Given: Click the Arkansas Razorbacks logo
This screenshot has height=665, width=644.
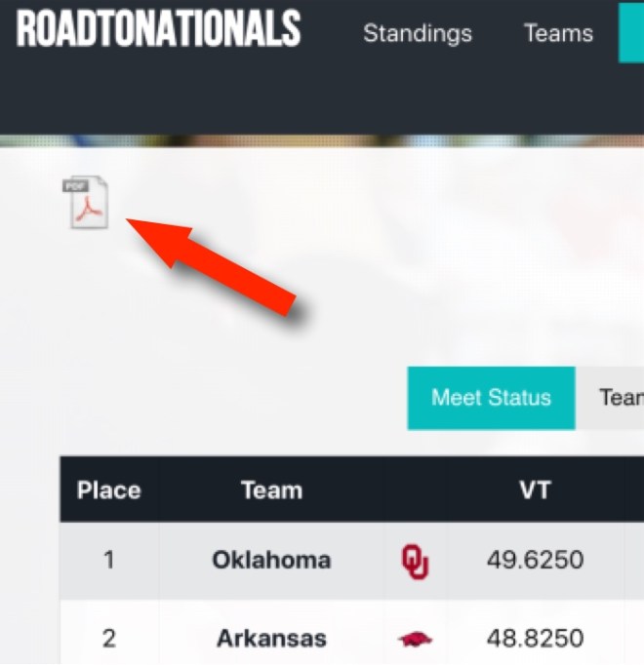Looking at the screenshot, I should [x=415, y=640].
